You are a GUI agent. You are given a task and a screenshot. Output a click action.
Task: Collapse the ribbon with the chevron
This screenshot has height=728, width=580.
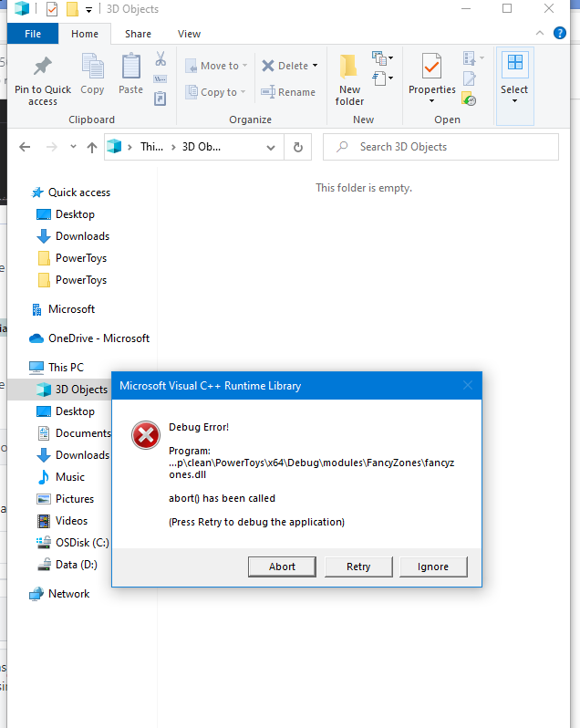540,33
